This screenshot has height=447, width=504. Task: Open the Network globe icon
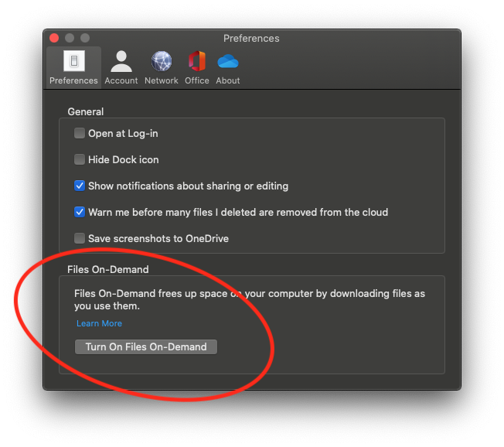coord(162,61)
